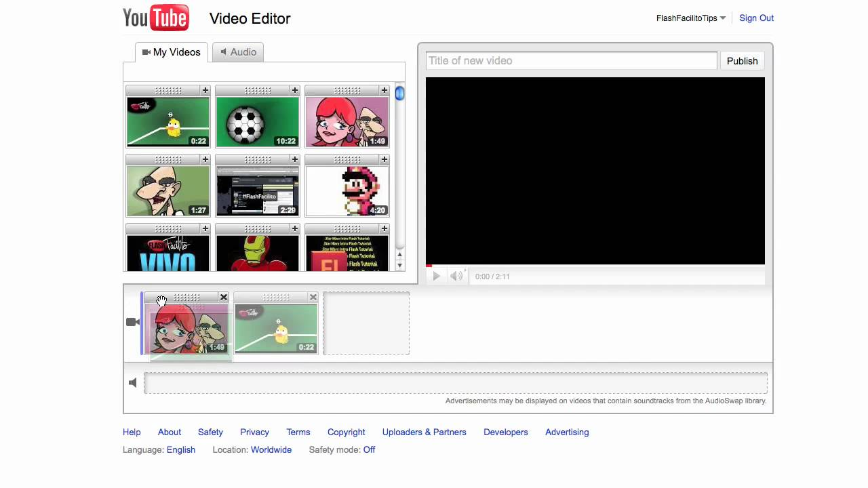Select the FlashFacilito 2:29 screen recording thumbnail
Screen dimensions: 868x488
258,191
